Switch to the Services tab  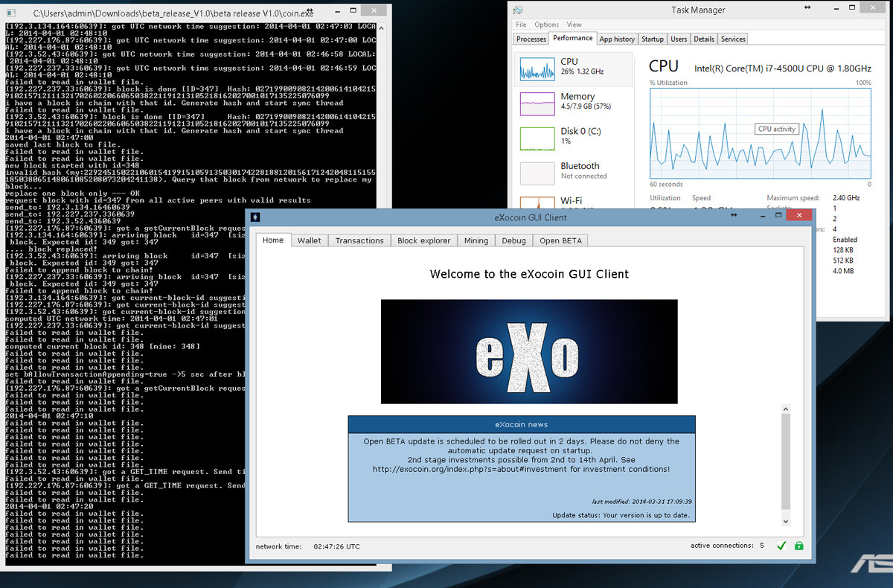click(733, 39)
